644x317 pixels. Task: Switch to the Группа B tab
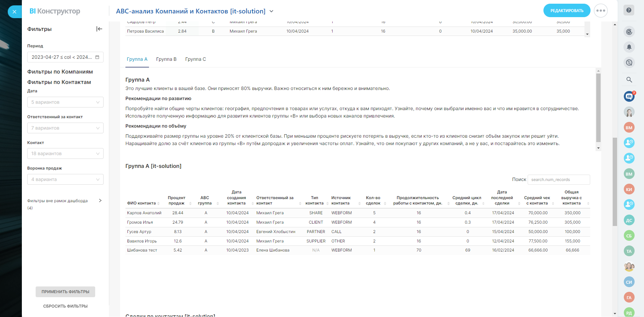click(x=166, y=59)
